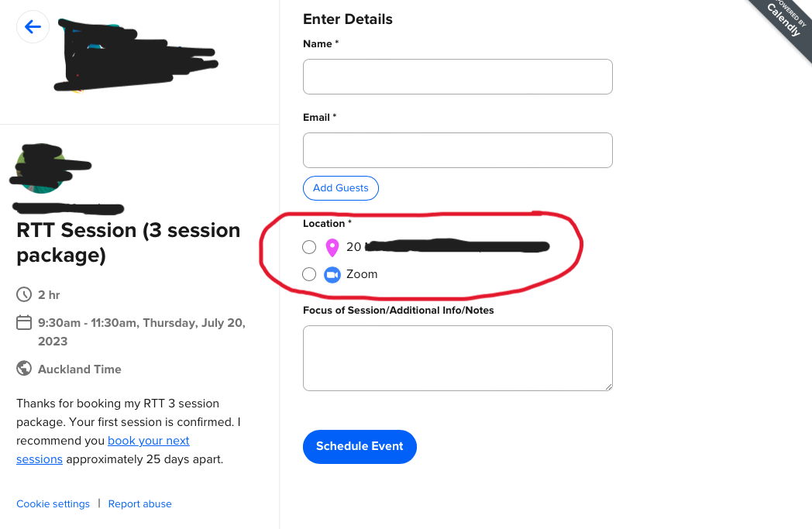Click the globe timezone icon
Viewport: 812px width, 529px height.
(x=24, y=369)
